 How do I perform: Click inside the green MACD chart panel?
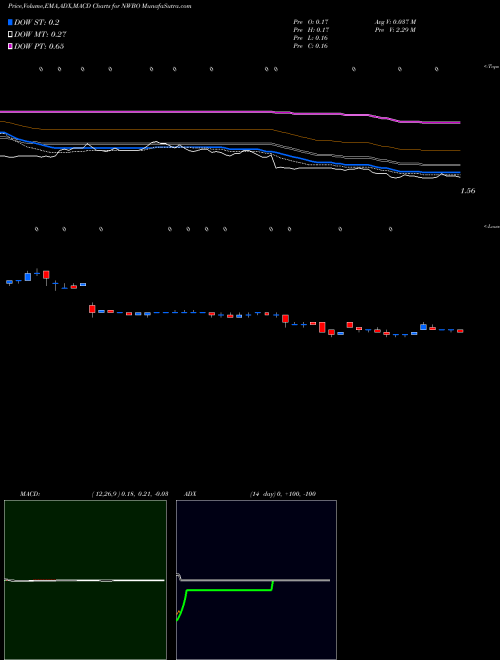[x=85, y=580]
